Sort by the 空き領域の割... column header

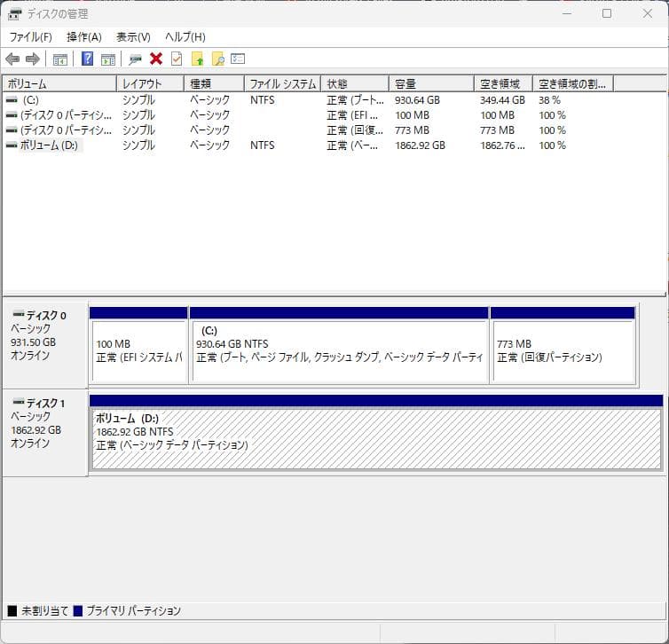point(573,83)
